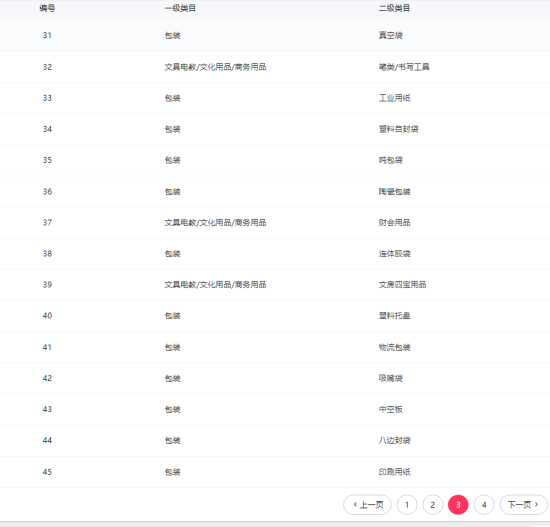This screenshot has height=527, width=550.
Task: Open page 1 in pagination
Action: coord(407,505)
